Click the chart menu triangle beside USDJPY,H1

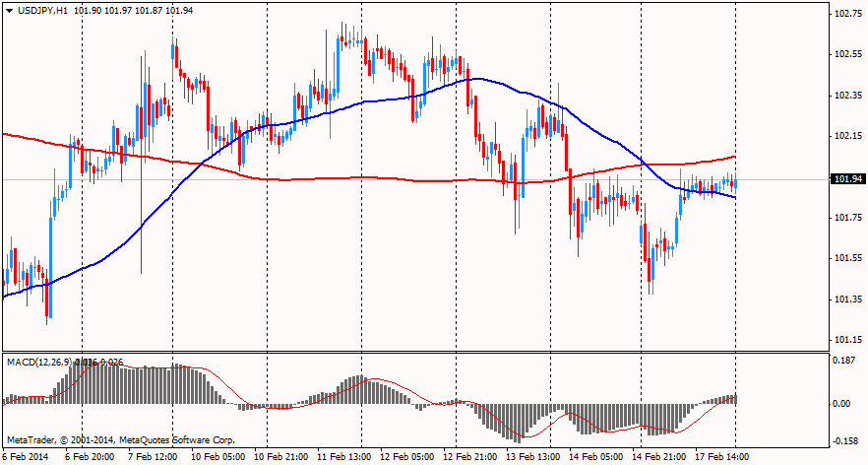pos(9,10)
